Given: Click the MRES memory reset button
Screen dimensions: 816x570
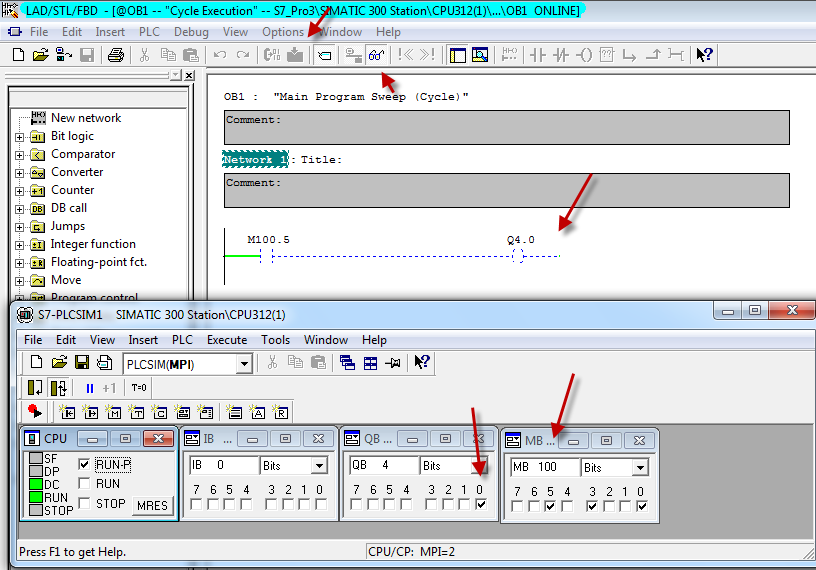Looking at the screenshot, I should click(152, 505).
